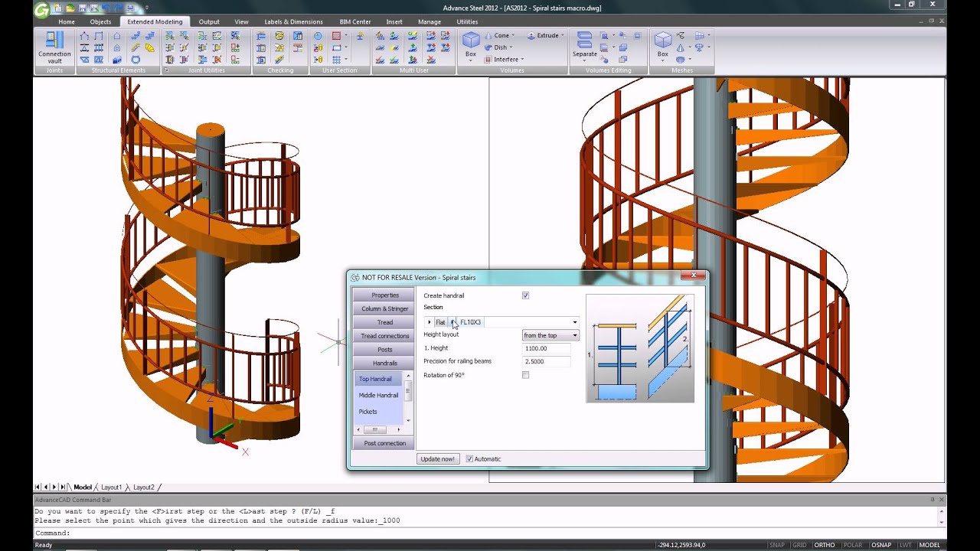Expand the Dish dropdown arrow
Image resolution: width=980 pixels, height=551 pixels.
511,47
